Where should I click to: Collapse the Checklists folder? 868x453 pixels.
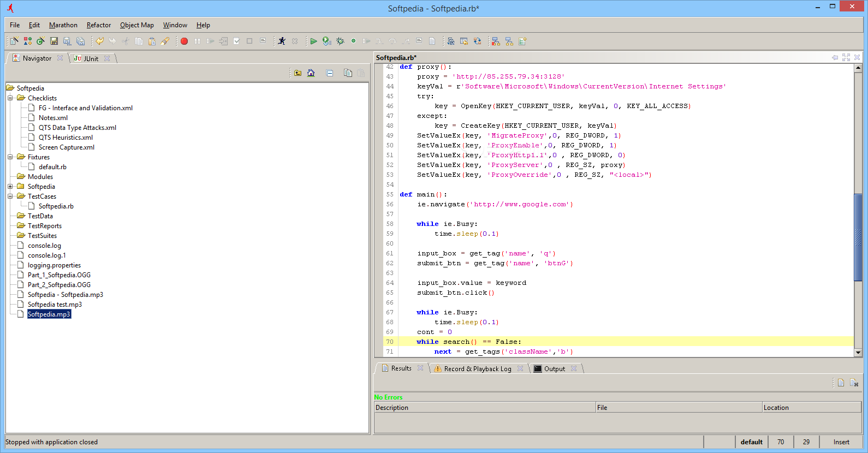click(10, 98)
